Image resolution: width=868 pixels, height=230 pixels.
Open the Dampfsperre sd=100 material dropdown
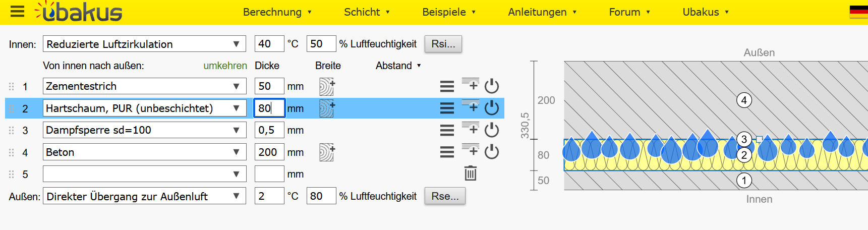pos(144,130)
